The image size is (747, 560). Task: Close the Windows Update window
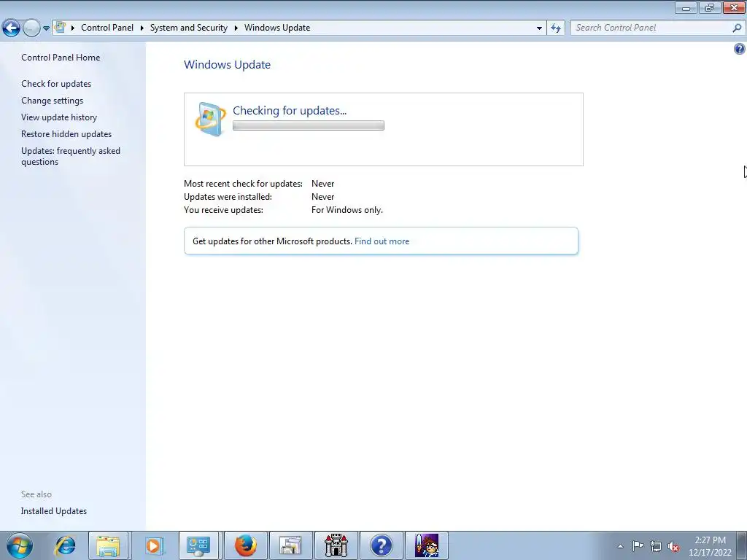tap(734, 8)
